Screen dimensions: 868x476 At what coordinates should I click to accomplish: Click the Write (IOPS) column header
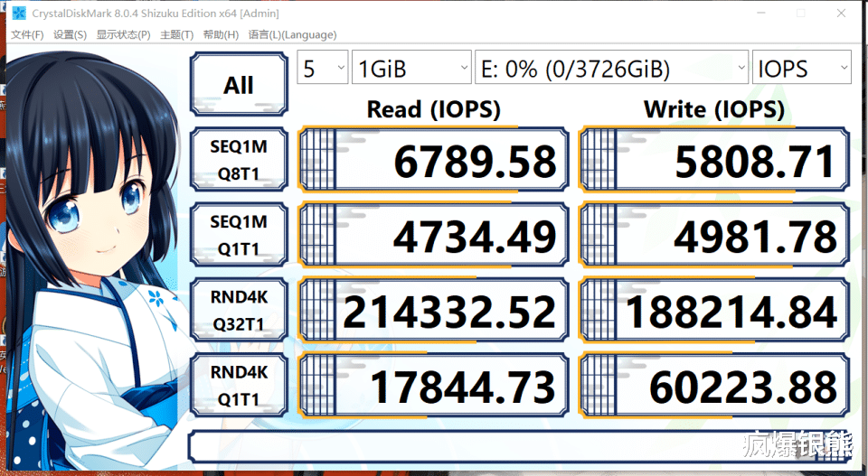point(714,109)
